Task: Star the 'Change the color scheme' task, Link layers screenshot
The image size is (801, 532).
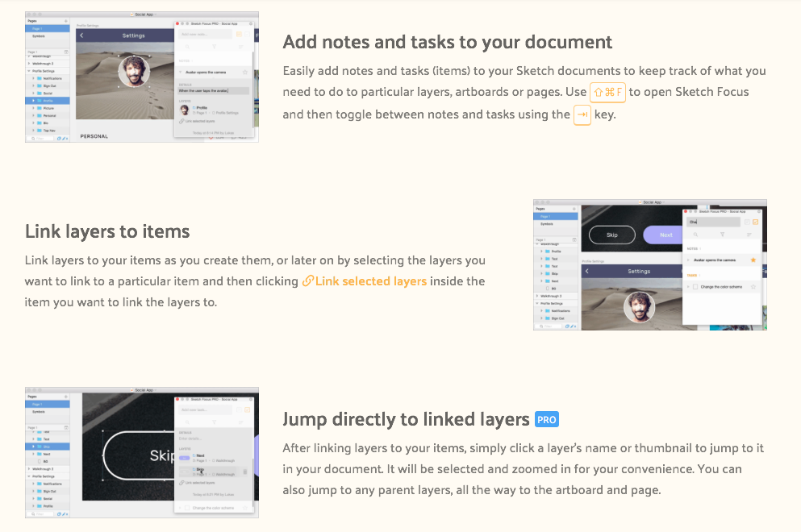Action: coord(753,287)
